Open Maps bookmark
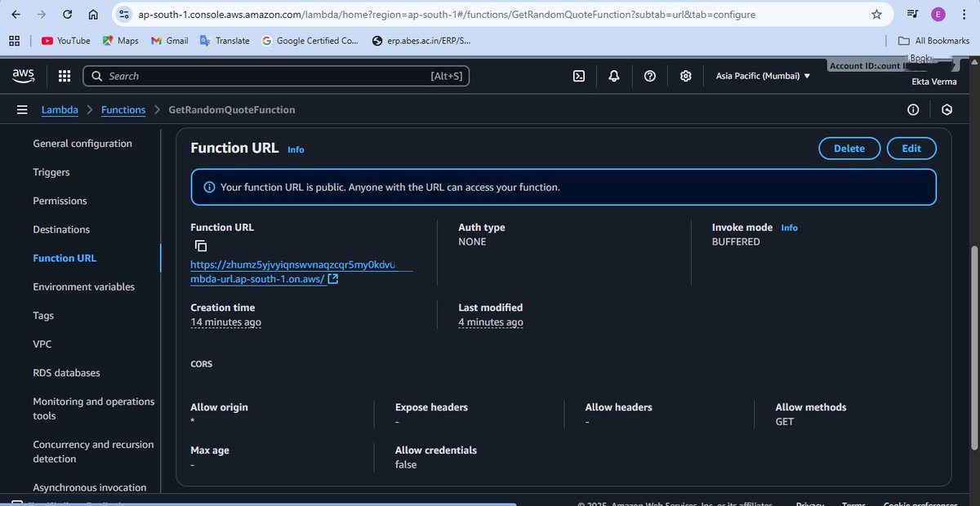980x506 pixels. 120,40
